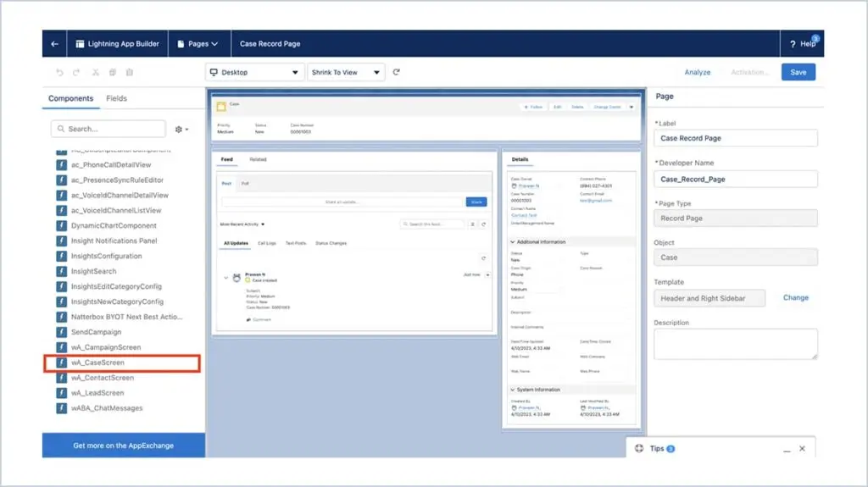Select wABA_ChatMessages component icon
This screenshot has width=868, height=487.
[x=61, y=408]
